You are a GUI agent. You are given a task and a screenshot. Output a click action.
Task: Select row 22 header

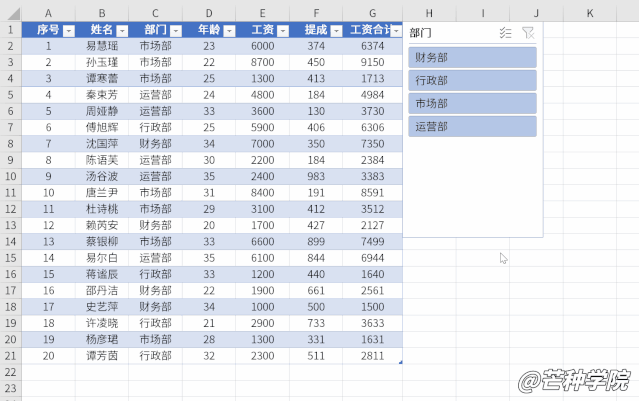(x=10, y=371)
